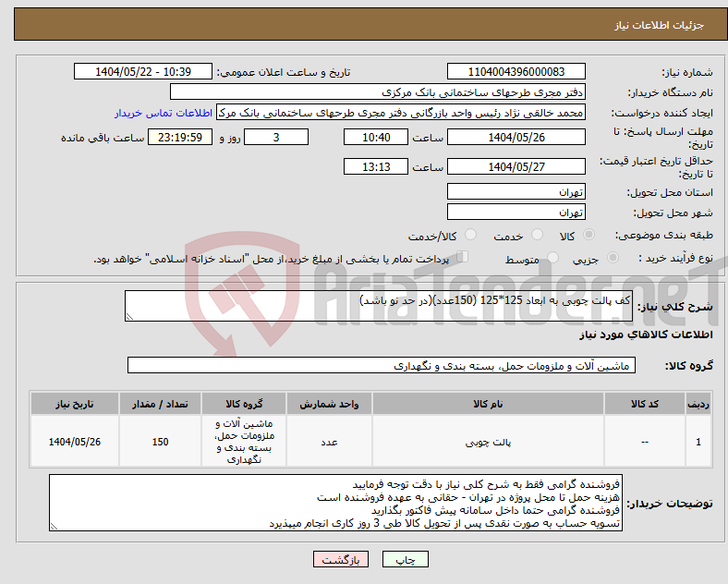Click the need date cell 1404/05/26
This screenshot has height=584, width=728.
(75, 442)
